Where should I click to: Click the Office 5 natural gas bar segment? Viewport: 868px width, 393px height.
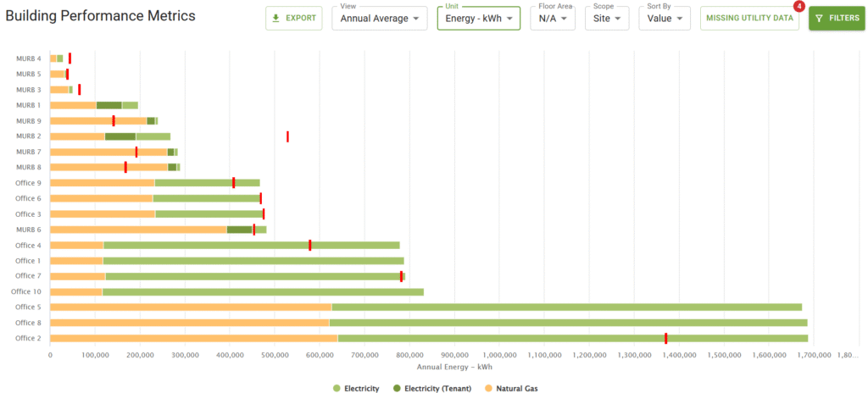coord(191,307)
